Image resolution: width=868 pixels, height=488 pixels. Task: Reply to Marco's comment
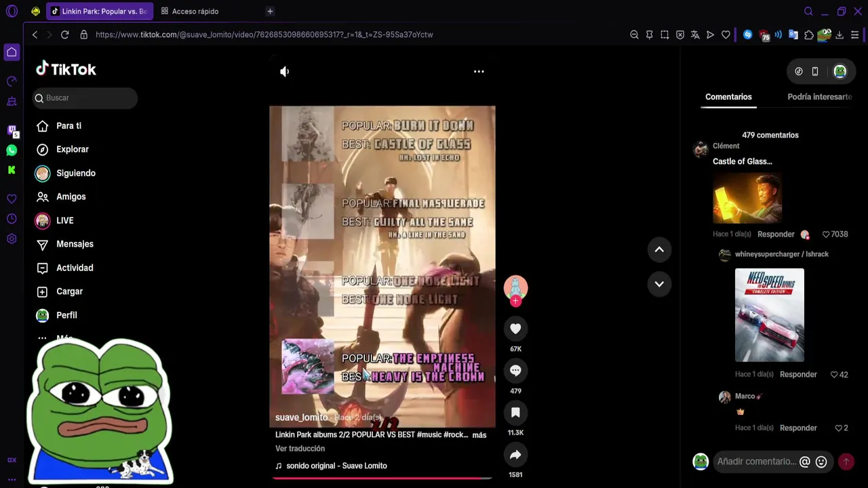[798, 428]
